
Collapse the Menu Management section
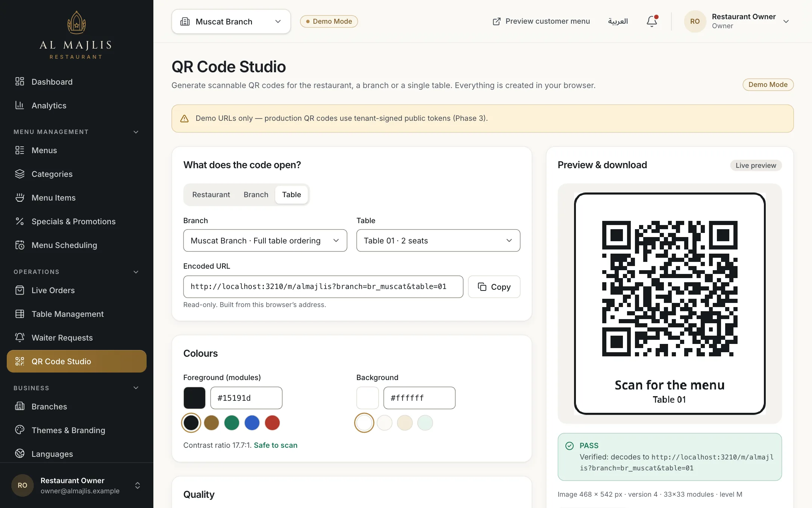pyautogui.click(x=136, y=132)
